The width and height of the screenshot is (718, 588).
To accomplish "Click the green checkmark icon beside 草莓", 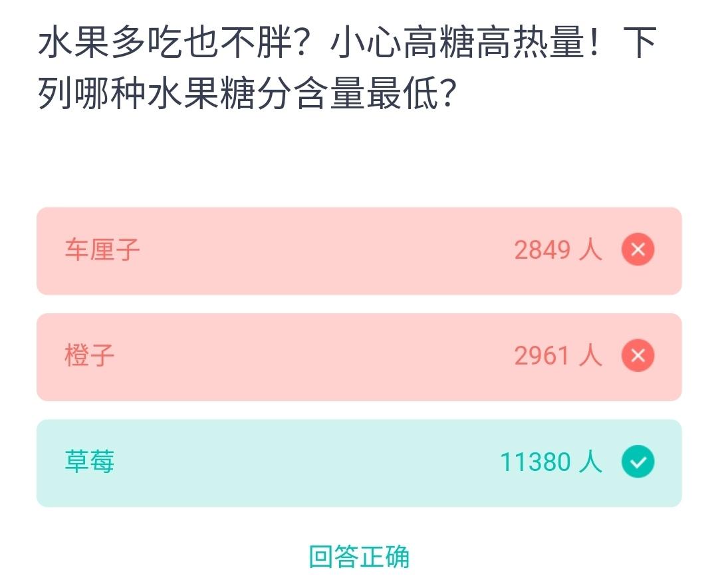I will 638,462.
